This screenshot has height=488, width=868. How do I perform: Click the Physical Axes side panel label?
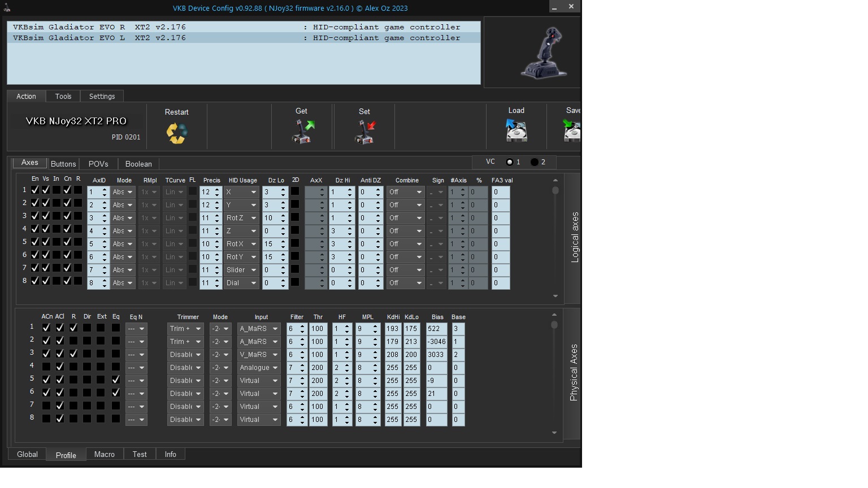(x=574, y=373)
